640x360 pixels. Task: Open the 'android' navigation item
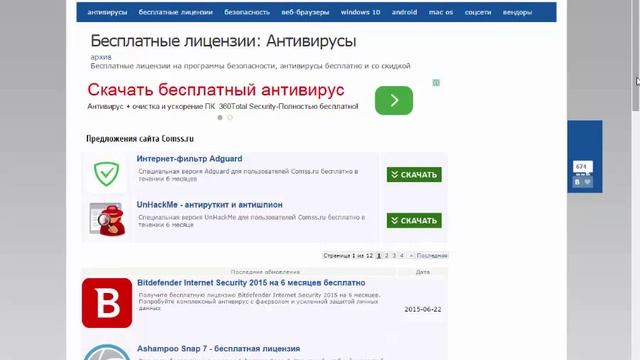coord(404,12)
